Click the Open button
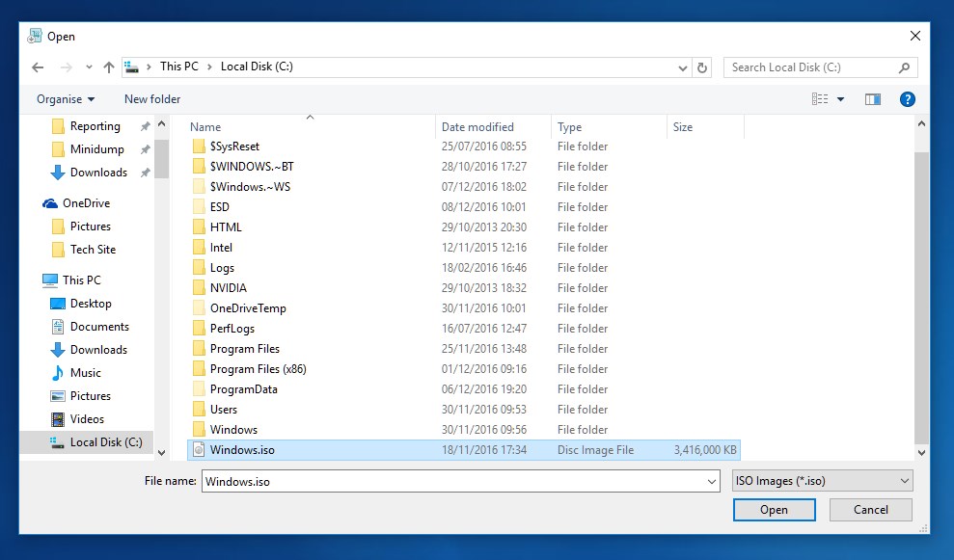954x560 pixels. (774, 510)
